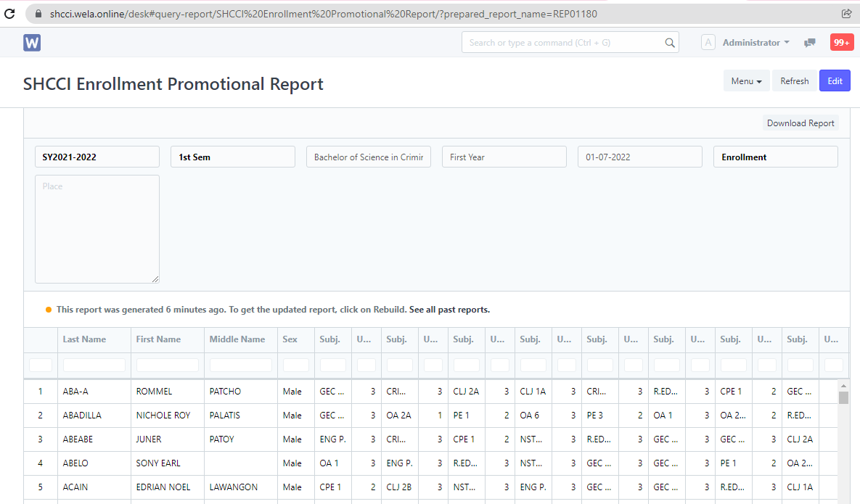The width and height of the screenshot is (860, 504).
Task: Click the browser share page icon
Action: tap(846, 14)
